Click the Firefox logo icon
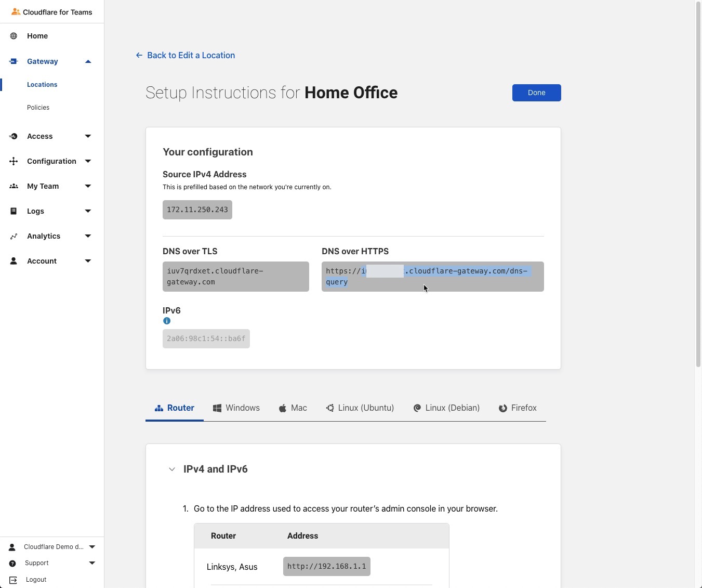702x588 pixels. click(503, 408)
